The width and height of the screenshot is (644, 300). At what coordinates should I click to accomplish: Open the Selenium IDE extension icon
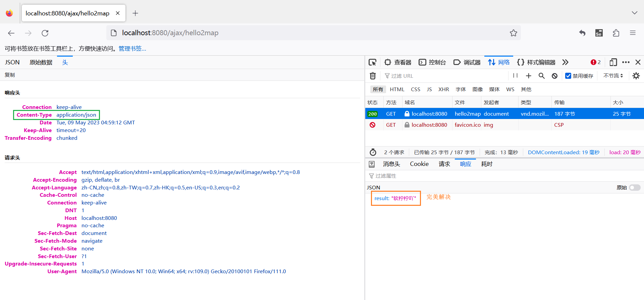tap(599, 33)
